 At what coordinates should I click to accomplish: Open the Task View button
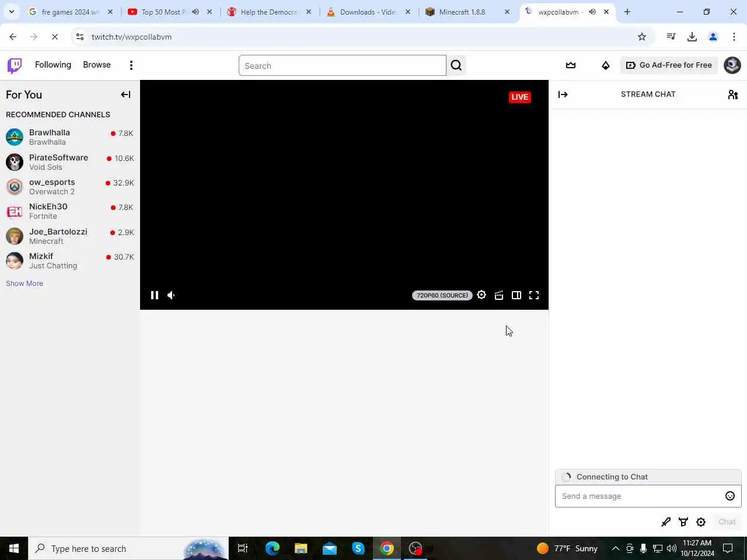[x=243, y=548]
